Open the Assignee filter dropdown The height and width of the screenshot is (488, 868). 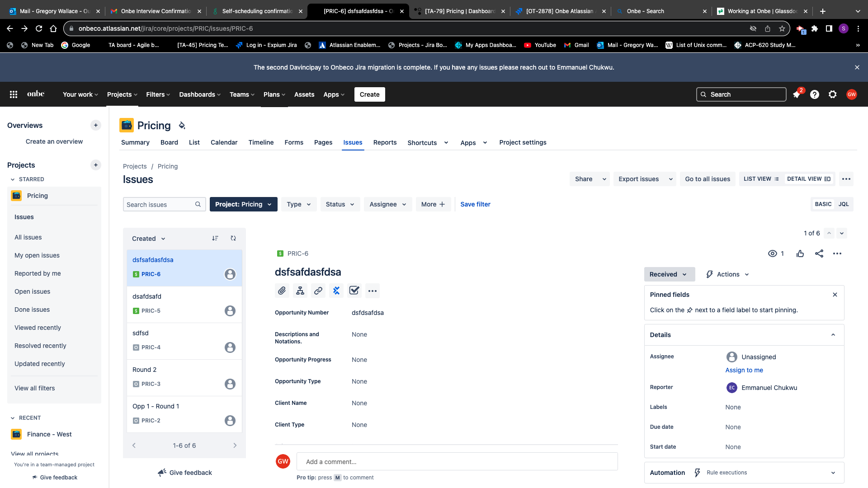(387, 204)
